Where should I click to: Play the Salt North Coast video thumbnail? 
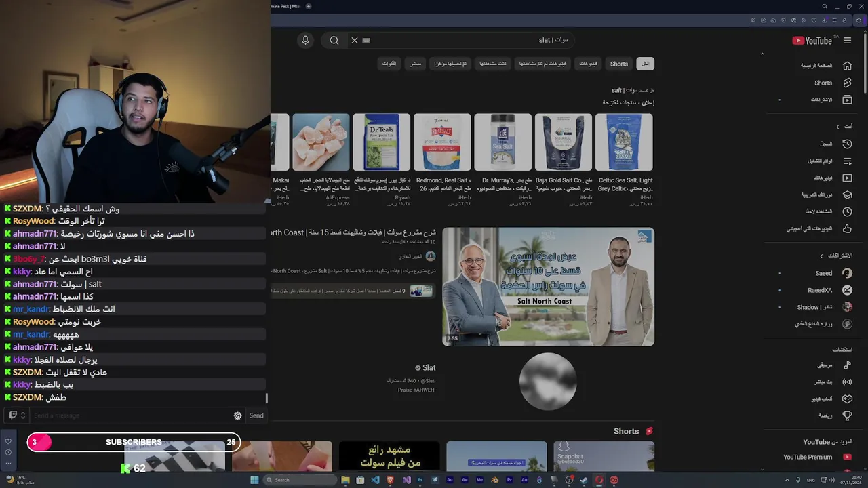[x=548, y=287]
